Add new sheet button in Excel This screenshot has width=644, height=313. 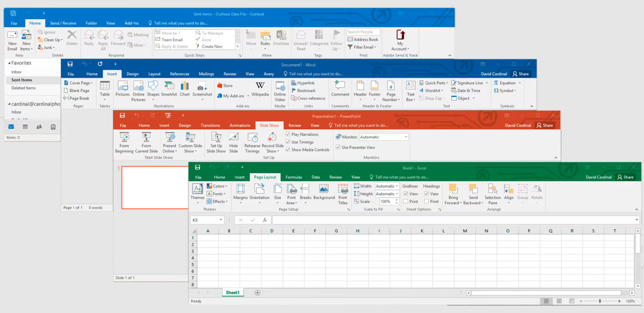click(258, 293)
